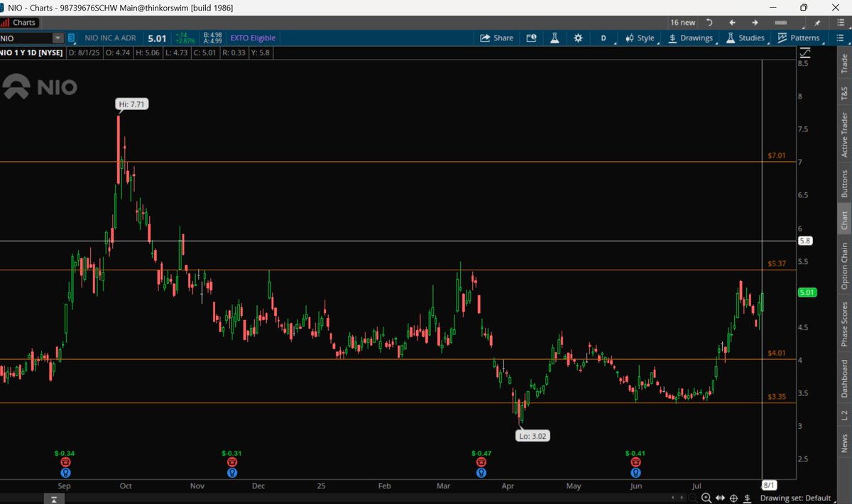The image size is (852, 504).
Task: Click the $-0.47 earnings estimate label
Action: pyautogui.click(x=481, y=453)
